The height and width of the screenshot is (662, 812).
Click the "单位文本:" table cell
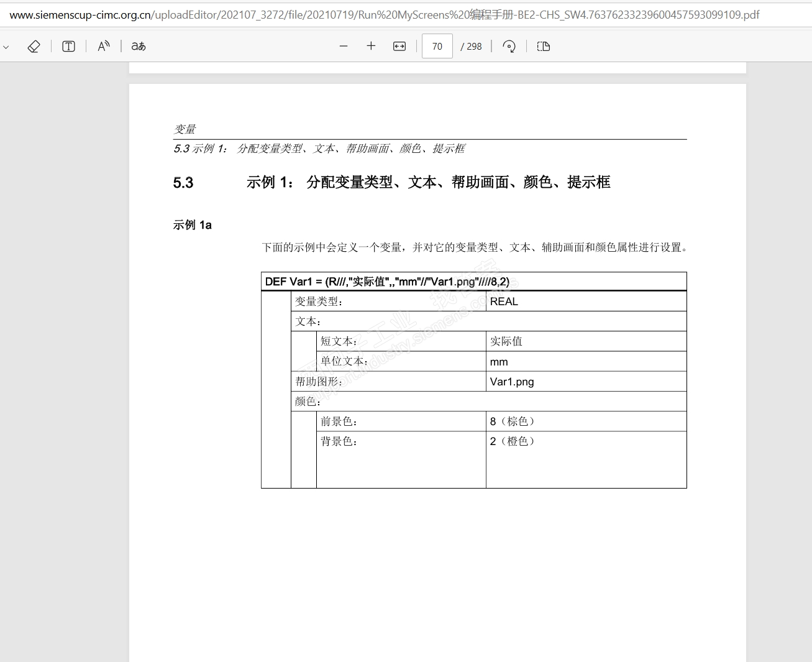tap(401, 361)
